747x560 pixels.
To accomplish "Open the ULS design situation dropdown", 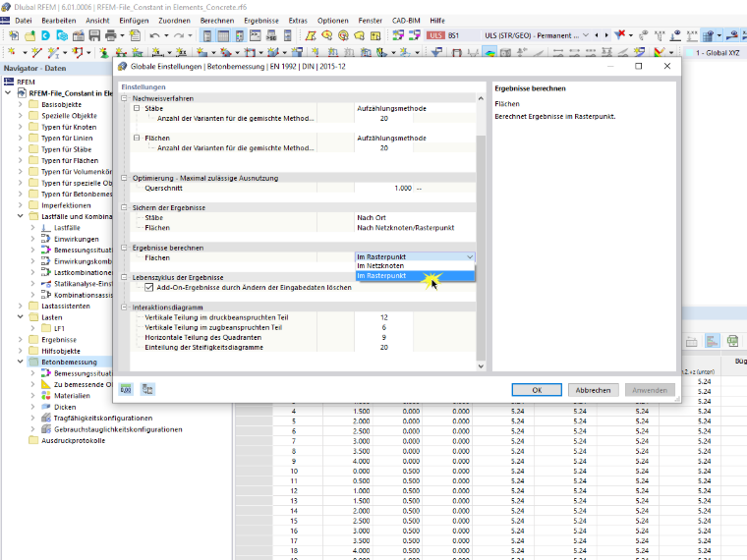I will [586, 35].
